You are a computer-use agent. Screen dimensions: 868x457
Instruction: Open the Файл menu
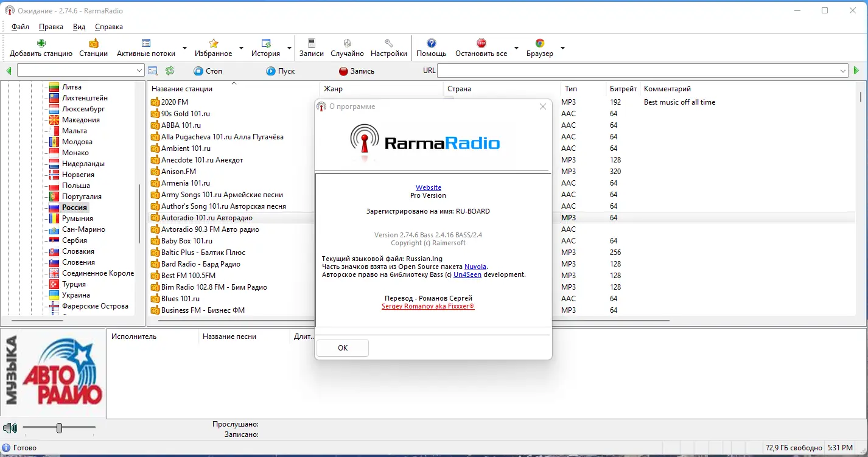pos(20,27)
